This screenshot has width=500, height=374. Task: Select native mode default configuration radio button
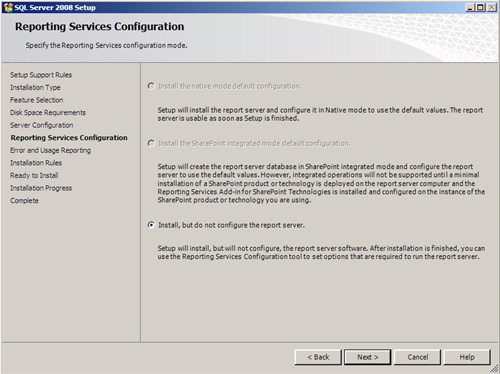coord(151,86)
